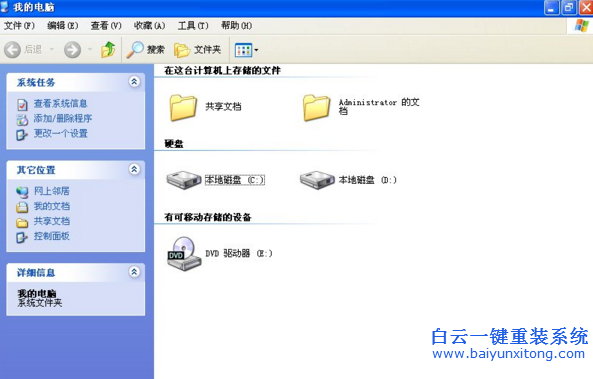
Task: Go up one folder level
Action: click(x=108, y=50)
